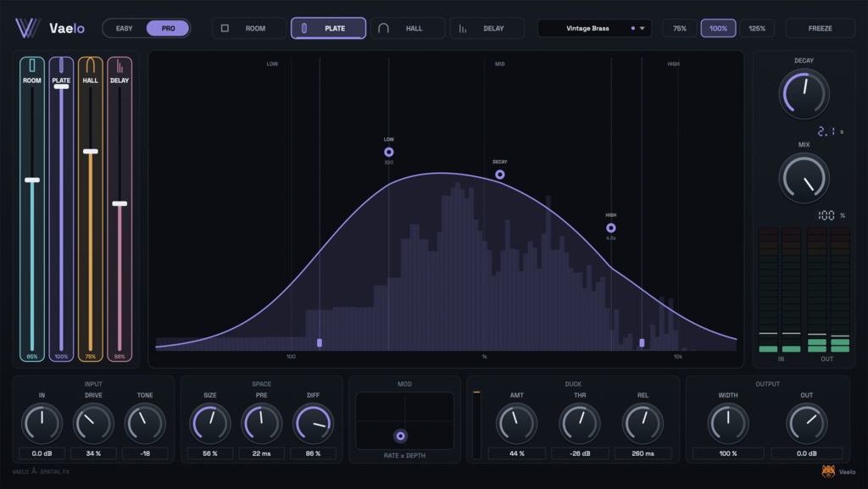Click the DIFF diffusion knob
868x489 pixels.
[314, 423]
